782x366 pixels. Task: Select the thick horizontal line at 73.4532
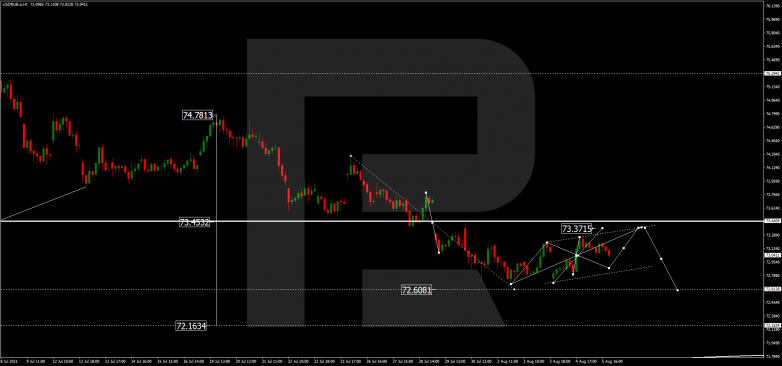coord(382,220)
